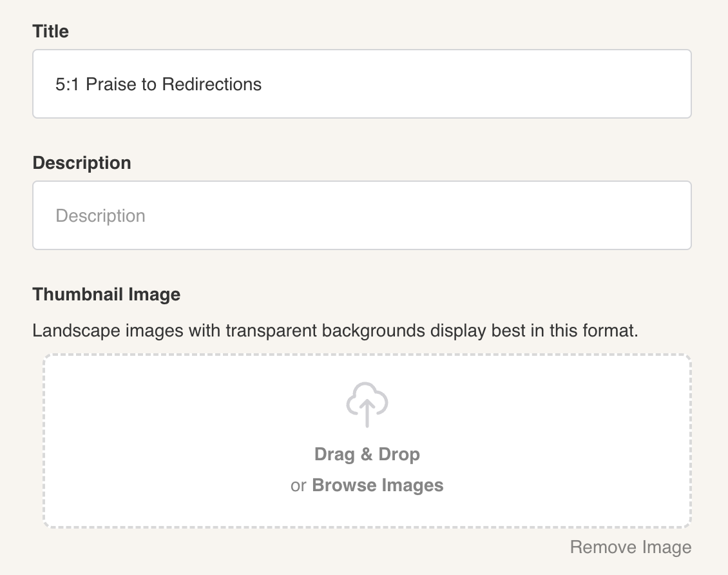Click the "Title" field label

tap(50, 31)
